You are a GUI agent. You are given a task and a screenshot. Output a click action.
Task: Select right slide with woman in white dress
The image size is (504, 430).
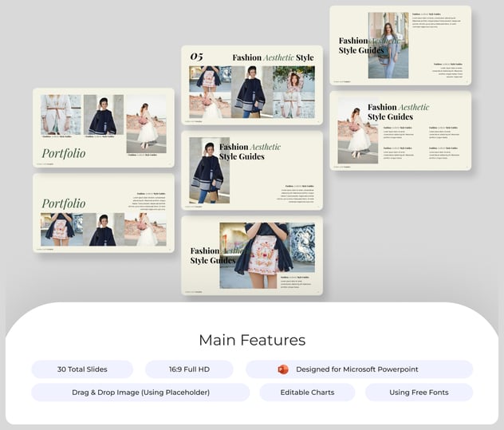400,130
